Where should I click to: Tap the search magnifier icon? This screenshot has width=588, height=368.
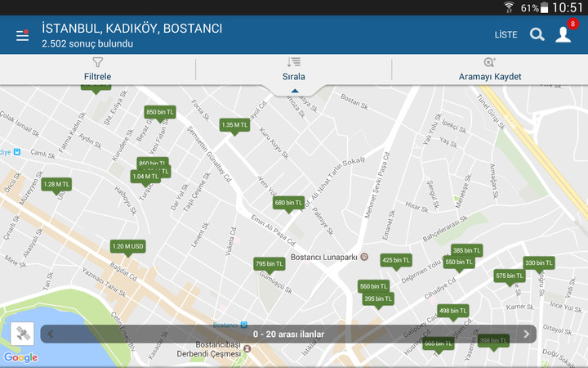(x=537, y=34)
